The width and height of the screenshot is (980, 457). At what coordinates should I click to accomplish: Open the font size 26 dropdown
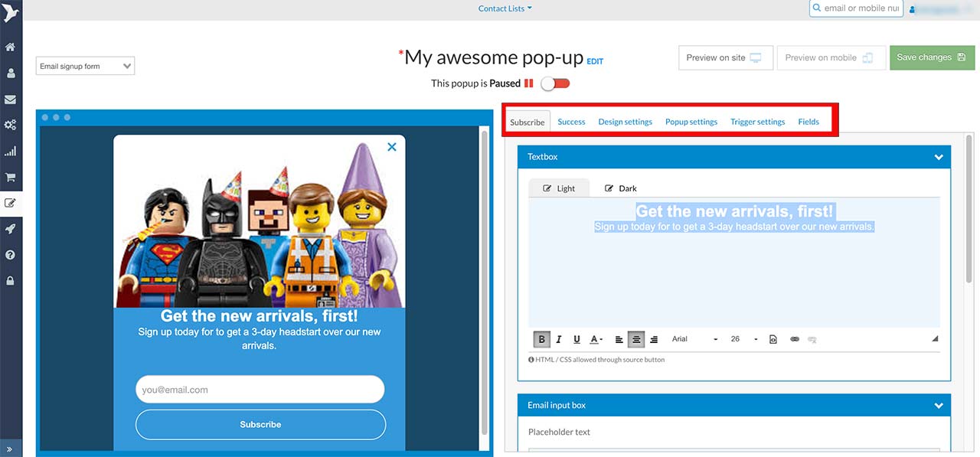(x=743, y=339)
